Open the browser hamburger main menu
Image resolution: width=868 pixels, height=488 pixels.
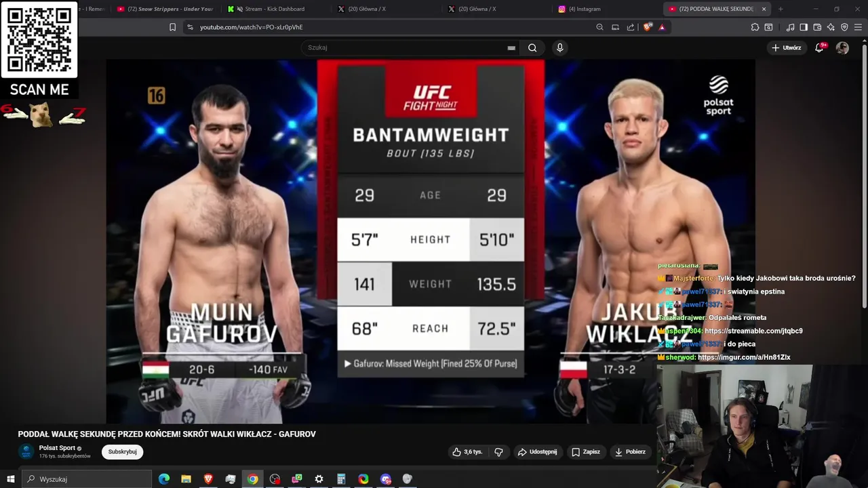tap(858, 27)
